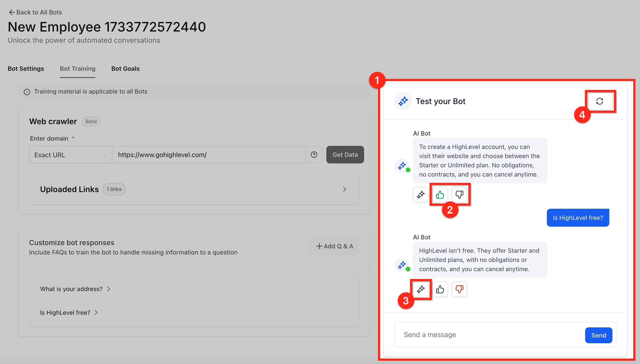Click thumbs up on second bot reply

tap(440, 289)
